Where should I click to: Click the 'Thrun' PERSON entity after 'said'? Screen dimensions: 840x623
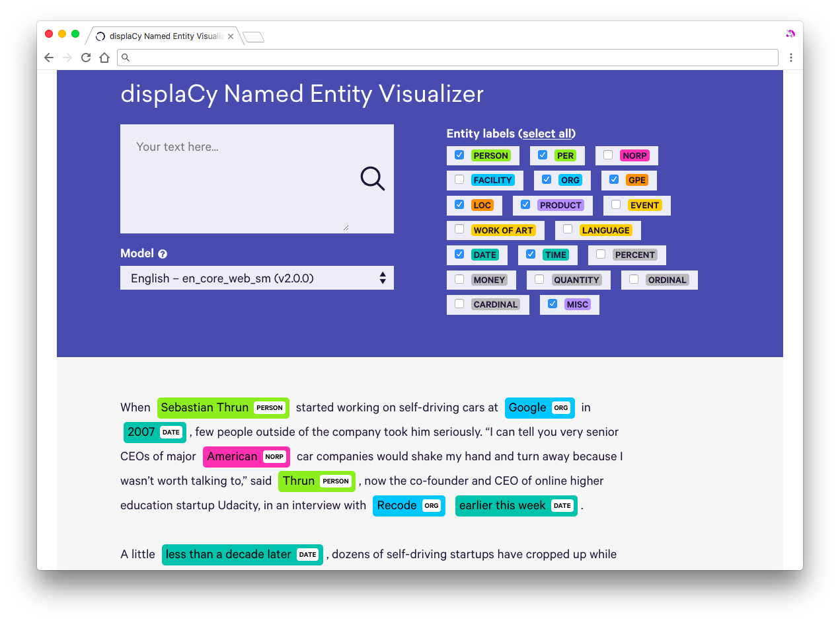point(317,481)
